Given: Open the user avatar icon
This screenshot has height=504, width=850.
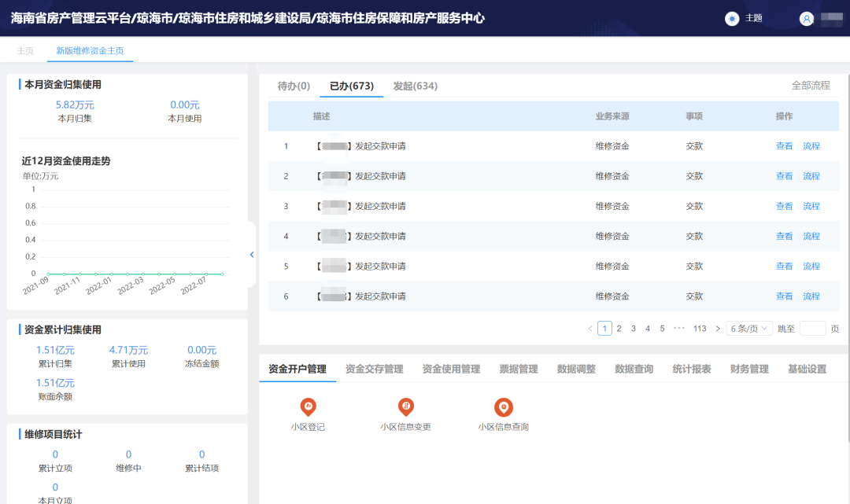Looking at the screenshot, I should (x=806, y=19).
